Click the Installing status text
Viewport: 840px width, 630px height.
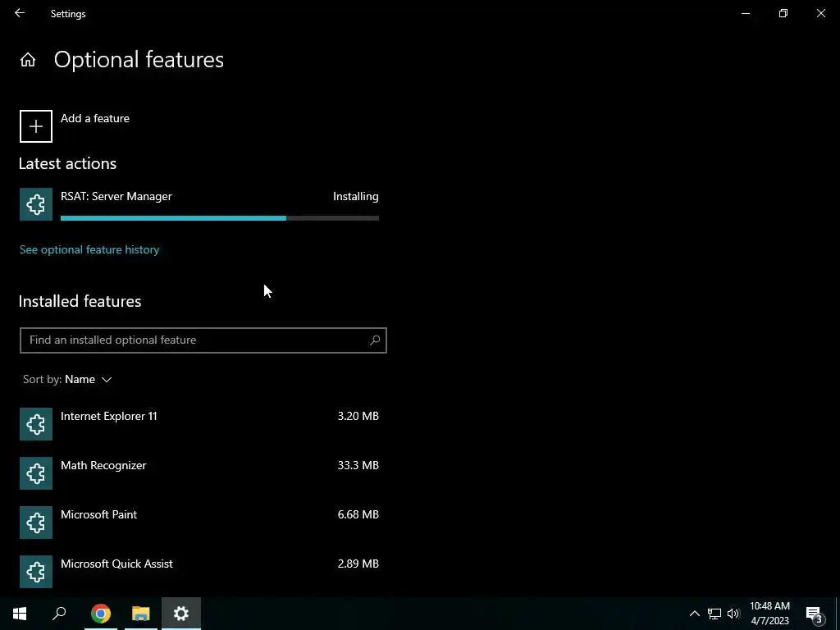tap(356, 197)
